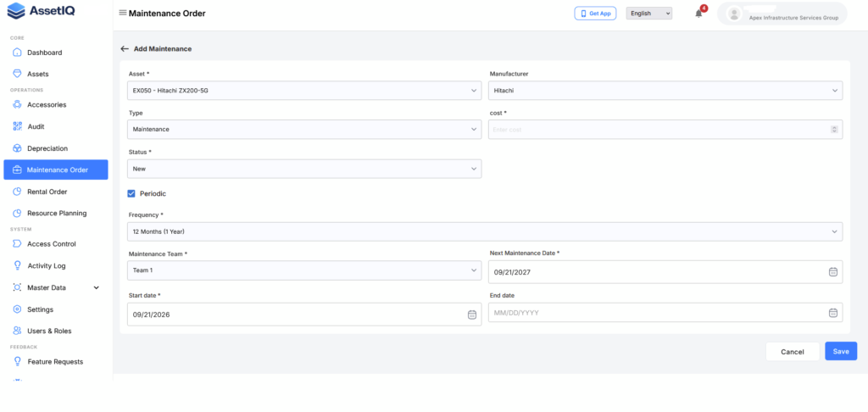
Task: Click the cost field stepper
Action: pyautogui.click(x=834, y=129)
